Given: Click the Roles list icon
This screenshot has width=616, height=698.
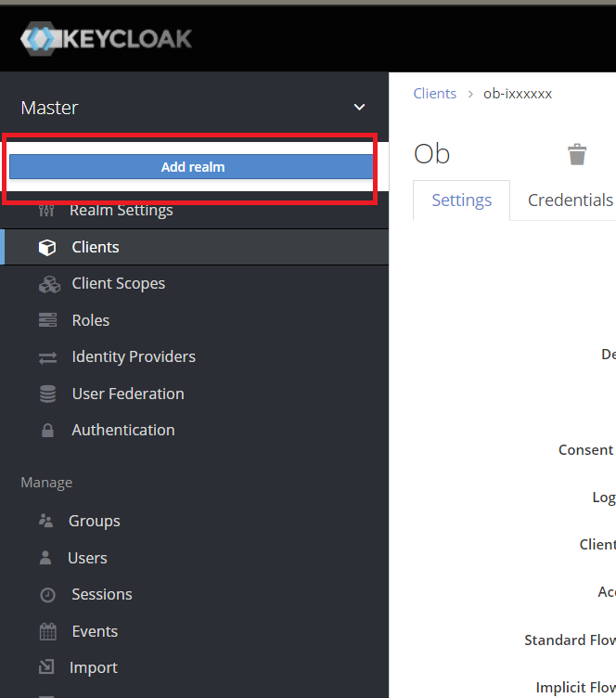Looking at the screenshot, I should click(x=47, y=320).
